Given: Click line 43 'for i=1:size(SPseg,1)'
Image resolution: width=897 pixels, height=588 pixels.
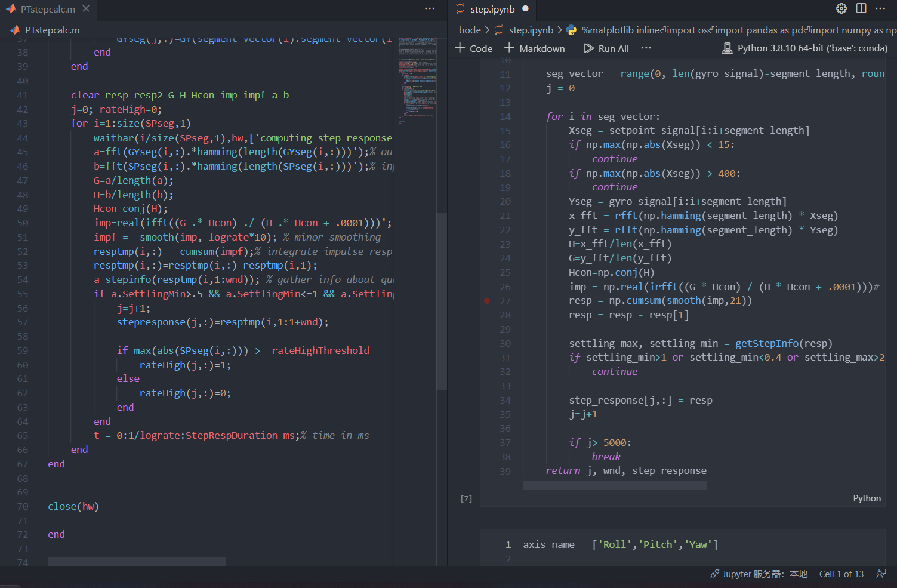Looking at the screenshot, I should coord(131,124).
